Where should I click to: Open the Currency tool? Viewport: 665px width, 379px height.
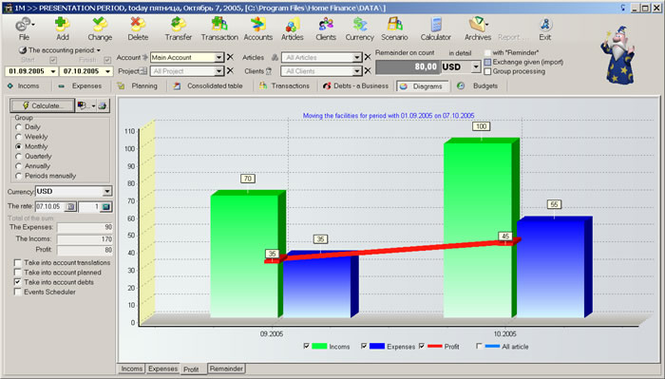coord(360,24)
